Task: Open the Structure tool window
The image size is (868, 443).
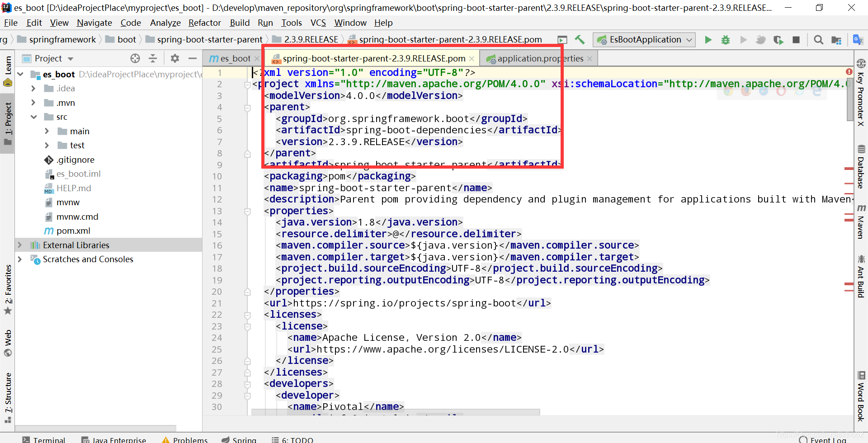Action: pos(8,398)
